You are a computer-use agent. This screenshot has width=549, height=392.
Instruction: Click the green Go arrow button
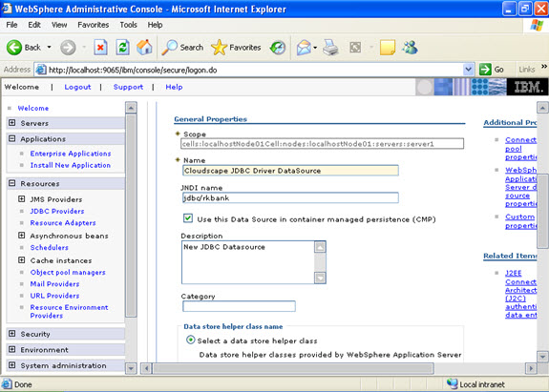(x=485, y=70)
